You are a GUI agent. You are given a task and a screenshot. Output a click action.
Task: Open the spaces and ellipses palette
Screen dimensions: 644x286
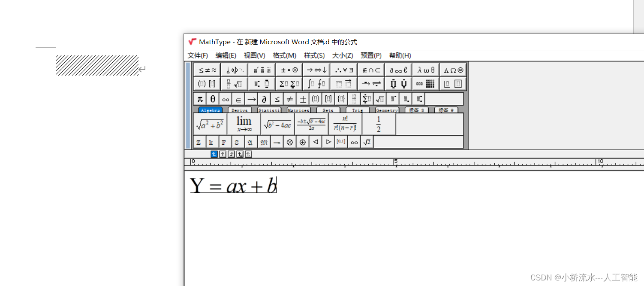click(235, 70)
